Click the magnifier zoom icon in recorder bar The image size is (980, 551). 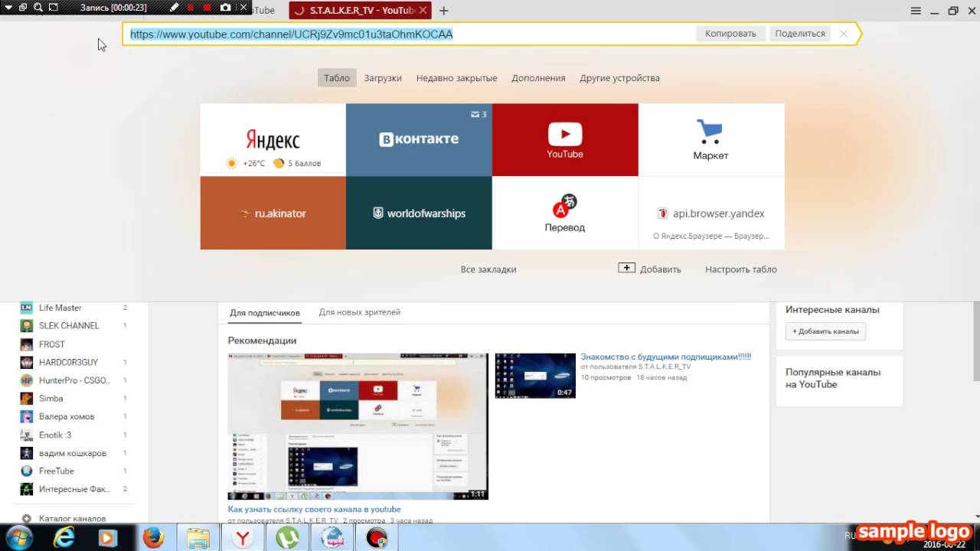[x=38, y=8]
